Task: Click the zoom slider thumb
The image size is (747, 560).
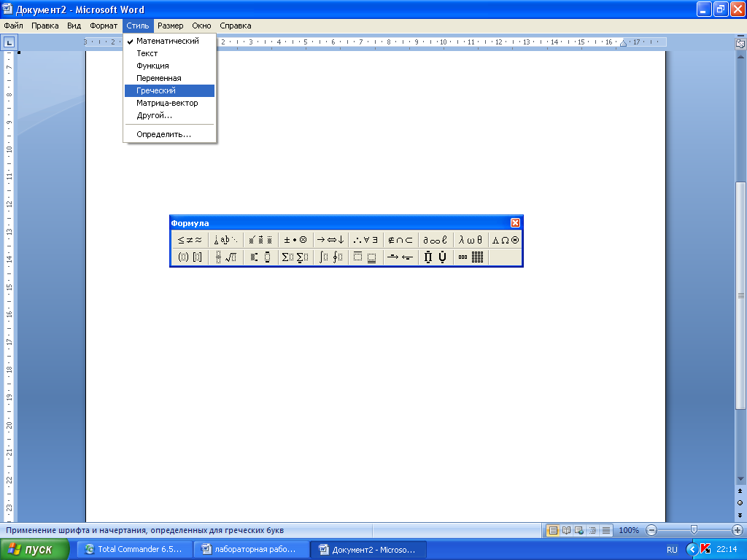Action: [x=694, y=529]
